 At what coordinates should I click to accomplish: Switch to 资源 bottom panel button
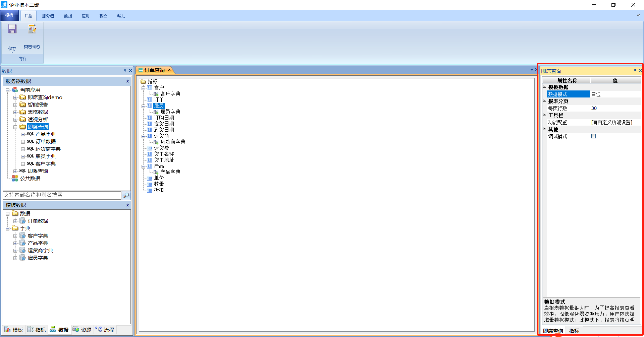click(x=82, y=330)
